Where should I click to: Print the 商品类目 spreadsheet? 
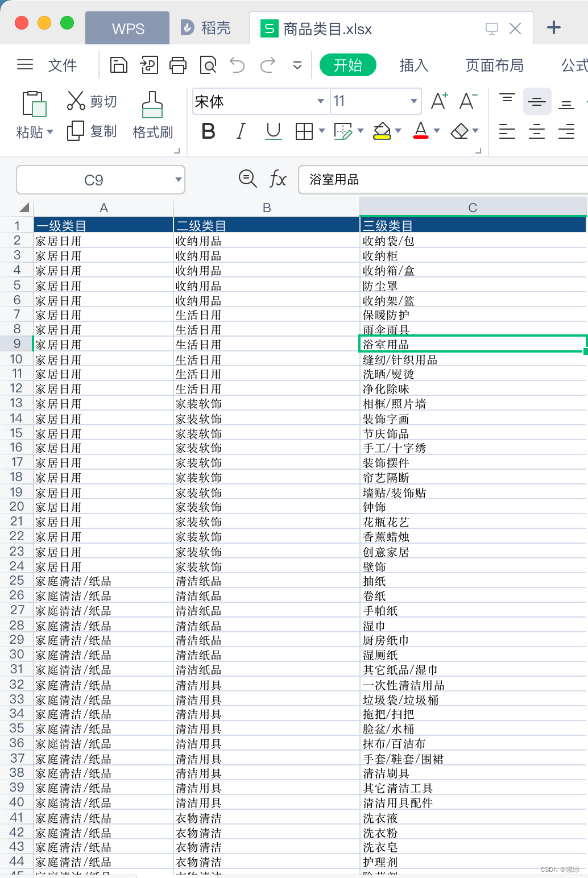pos(178,65)
